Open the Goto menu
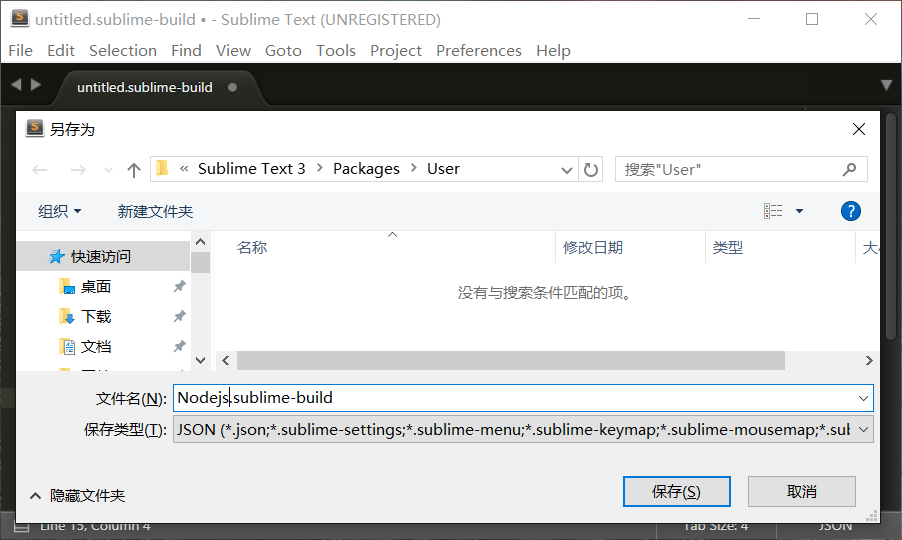Viewport: 902px width, 540px height. 283,51
